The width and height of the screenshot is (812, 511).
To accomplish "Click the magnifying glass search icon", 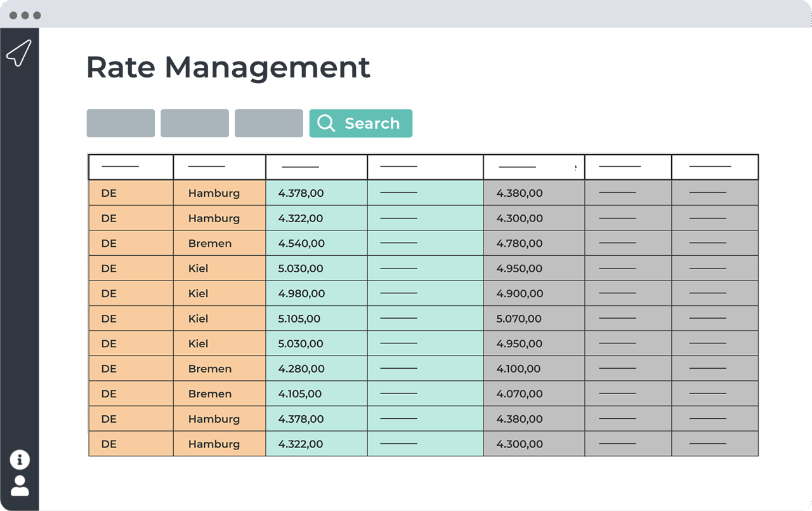I will [326, 123].
